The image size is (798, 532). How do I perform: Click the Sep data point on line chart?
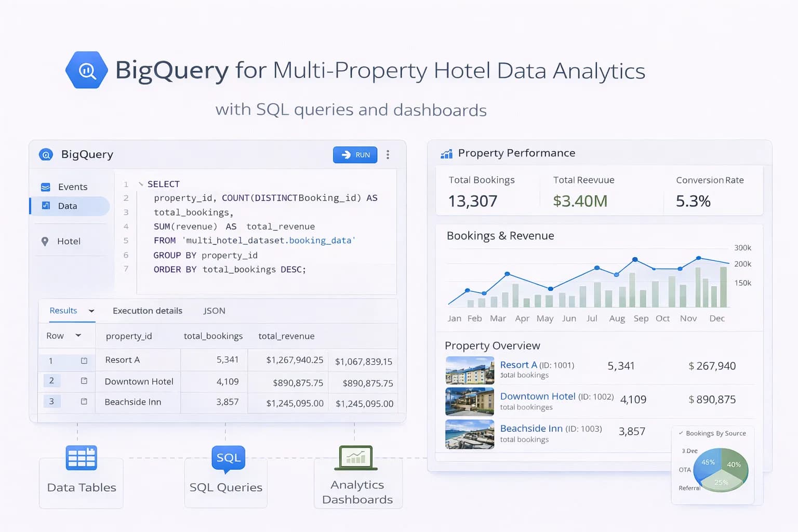[635, 259]
